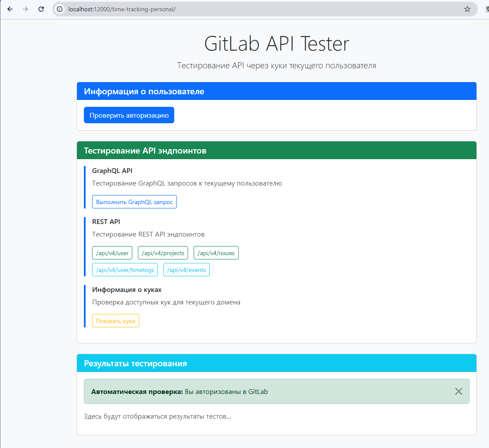This screenshot has height=448, width=489.
Task: Go back using the browser back arrow
Action: pyautogui.click(x=10, y=9)
